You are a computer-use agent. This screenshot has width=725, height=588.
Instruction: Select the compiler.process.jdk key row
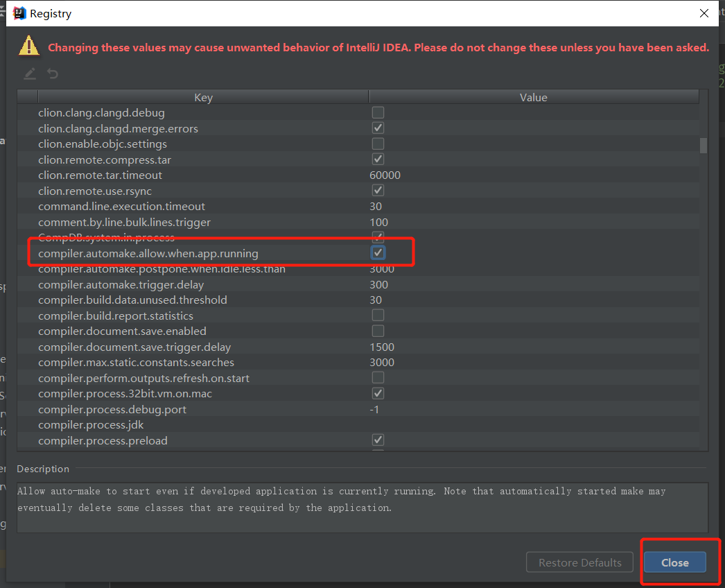[x=358, y=424]
